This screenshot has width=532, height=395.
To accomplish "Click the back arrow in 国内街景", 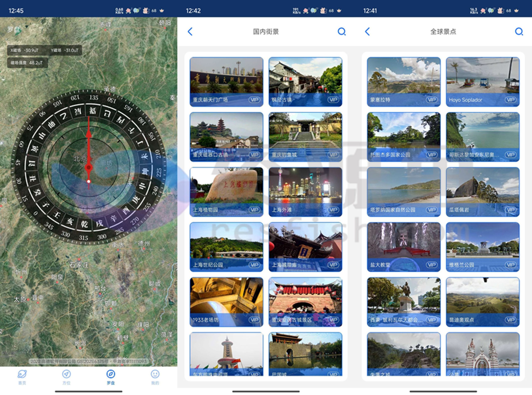I will pos(188,31).
